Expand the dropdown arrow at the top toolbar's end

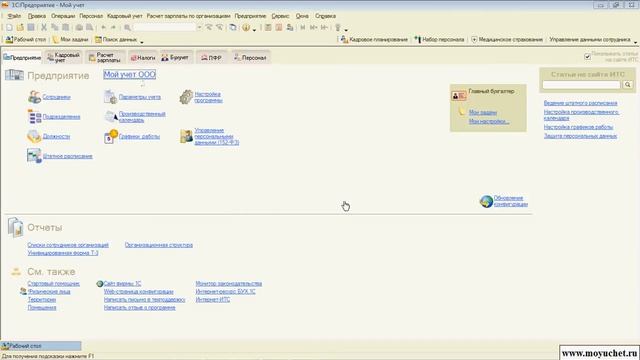tap(346, 29)
